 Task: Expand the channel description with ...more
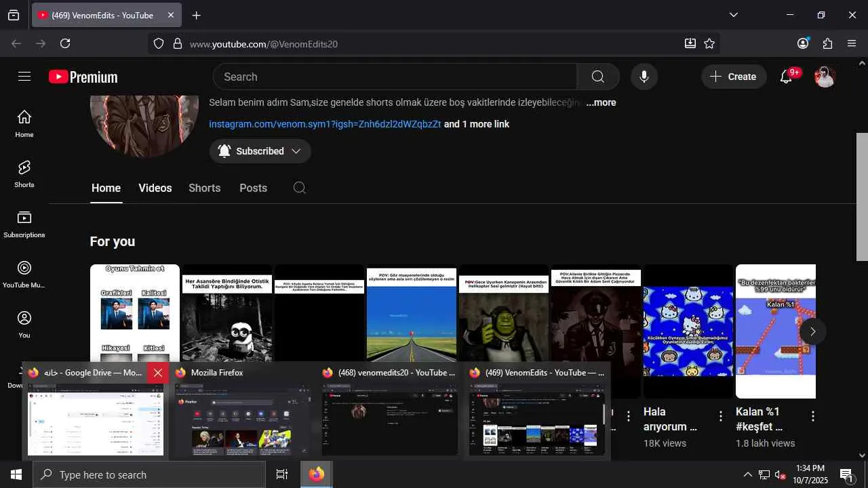click(601, 102)
